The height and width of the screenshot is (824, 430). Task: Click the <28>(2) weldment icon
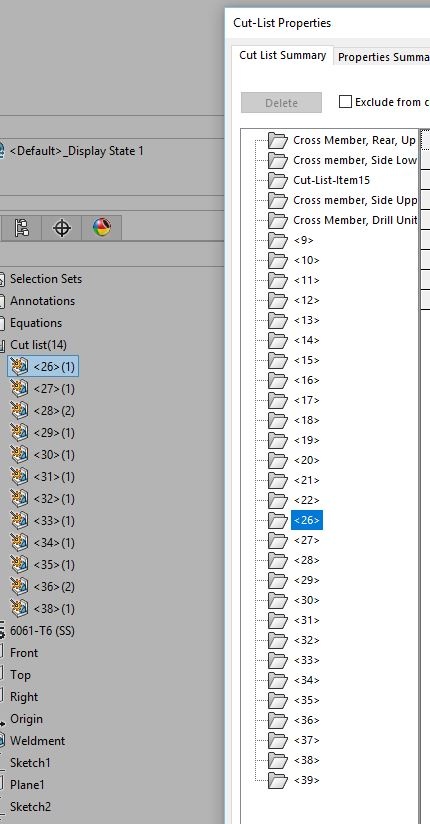(19, 410)
